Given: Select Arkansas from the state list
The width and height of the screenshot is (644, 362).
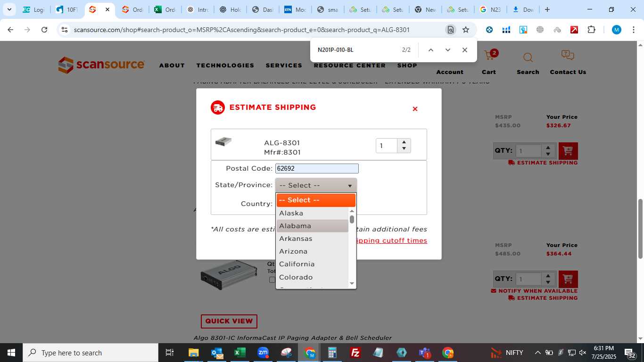Looking at the screenshot, I should (x=312, y=239).
